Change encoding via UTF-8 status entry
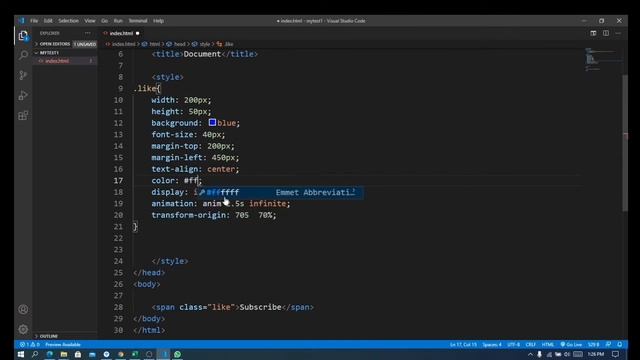This screenshot has height=360, width=640. coord(513,344)
